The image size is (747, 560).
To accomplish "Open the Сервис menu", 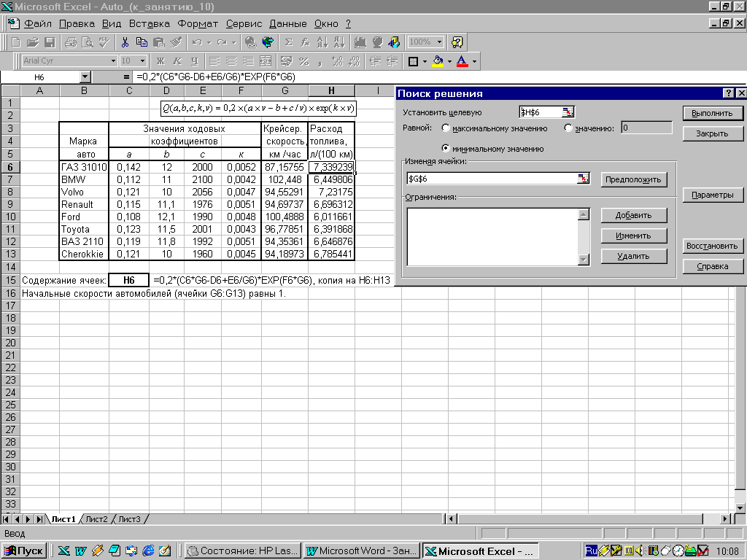I will tap(244, 24).
